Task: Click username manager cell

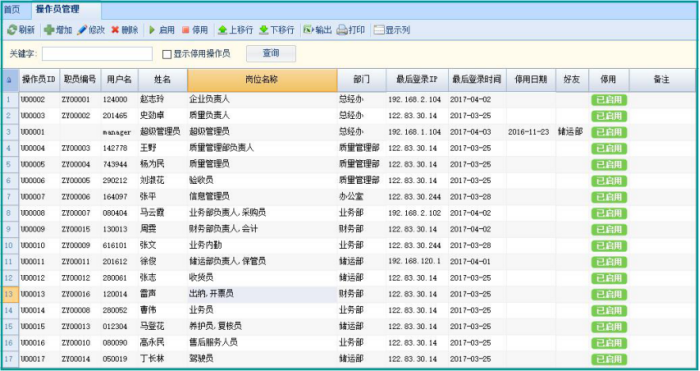Action: click(x=119, y=132)
